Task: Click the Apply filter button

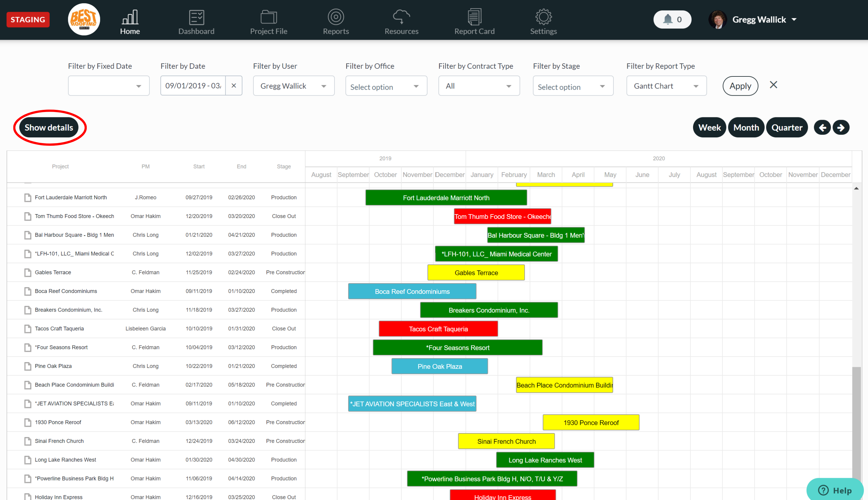Action: (740, 85)
